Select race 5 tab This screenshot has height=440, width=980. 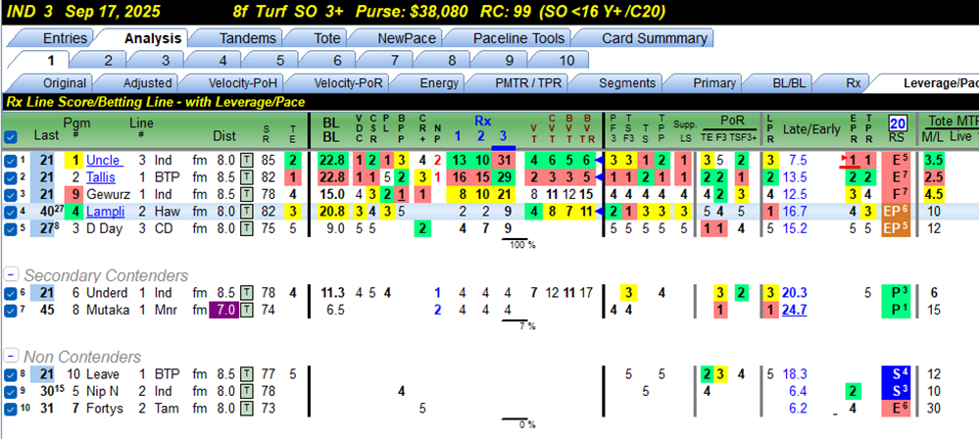coord(279,61)
